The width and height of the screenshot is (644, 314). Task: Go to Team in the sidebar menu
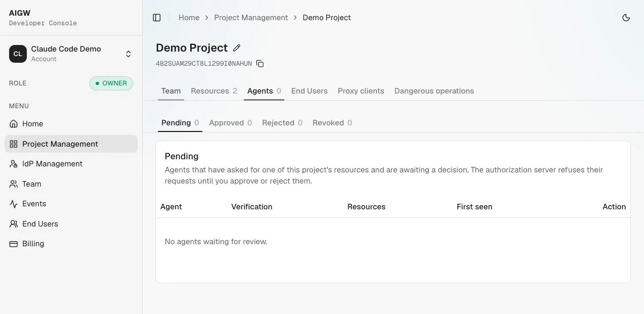(x=71, y=184)
